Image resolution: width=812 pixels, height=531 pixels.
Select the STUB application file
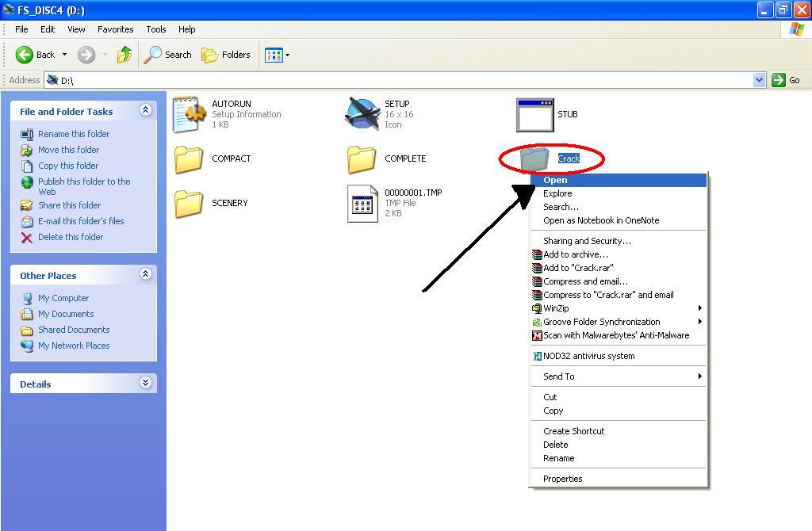534,115
